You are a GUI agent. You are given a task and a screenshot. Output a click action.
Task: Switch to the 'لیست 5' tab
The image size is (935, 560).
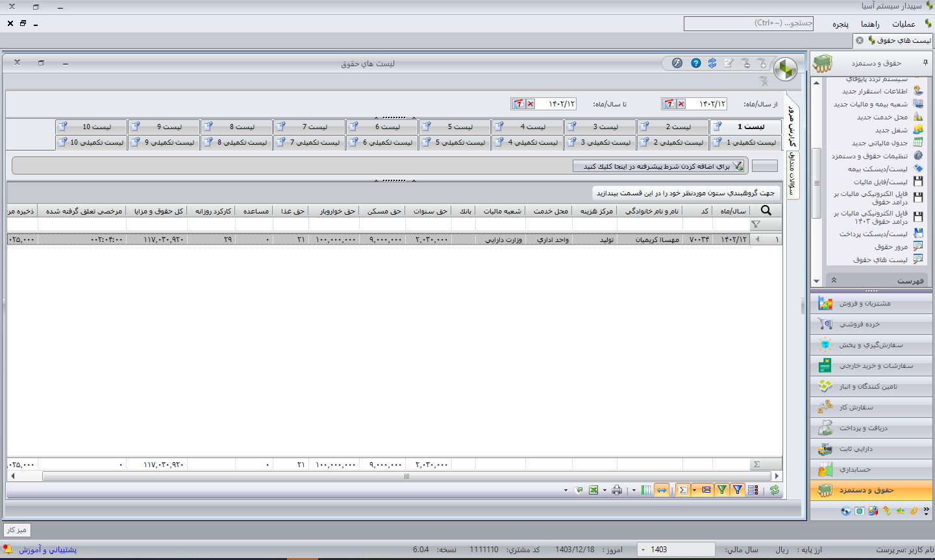coord(455,127)
